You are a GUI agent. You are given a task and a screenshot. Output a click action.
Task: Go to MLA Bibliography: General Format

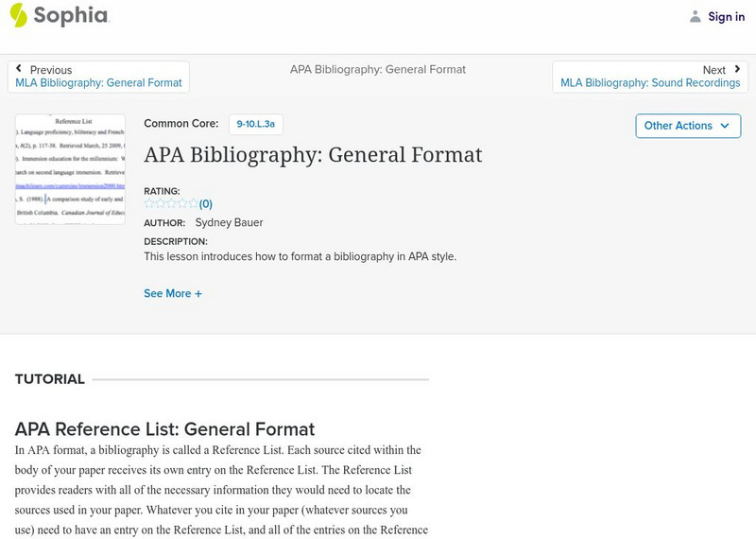(x=98, y=83)
